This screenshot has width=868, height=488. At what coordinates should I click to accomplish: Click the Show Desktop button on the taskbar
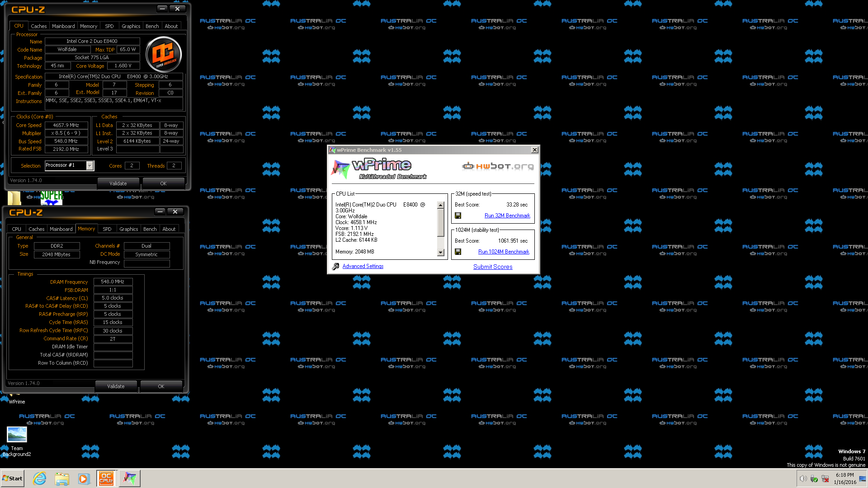(863, 479)
